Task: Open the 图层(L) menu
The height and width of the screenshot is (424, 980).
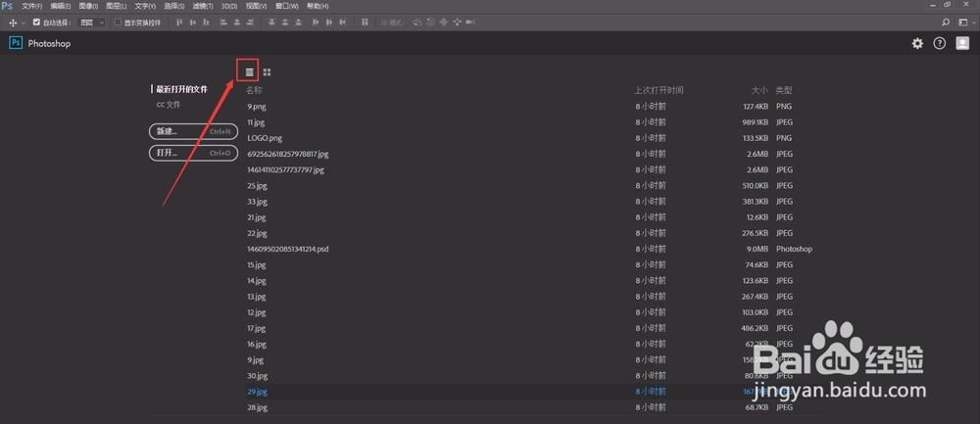Action: [117, 6]
